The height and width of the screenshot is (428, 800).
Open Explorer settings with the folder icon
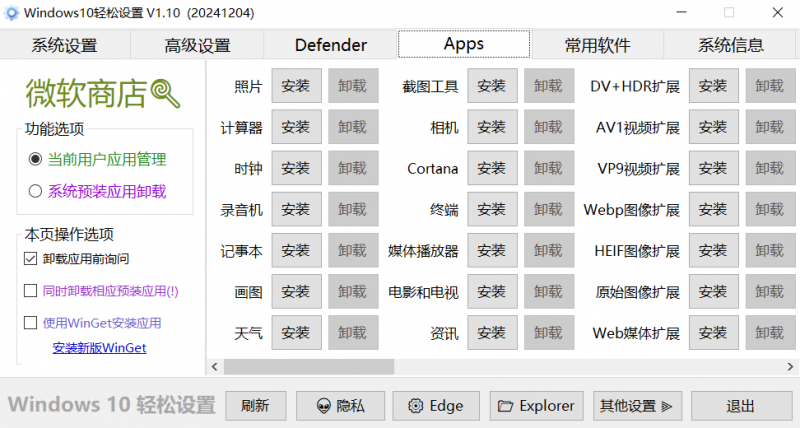(537, 405)
